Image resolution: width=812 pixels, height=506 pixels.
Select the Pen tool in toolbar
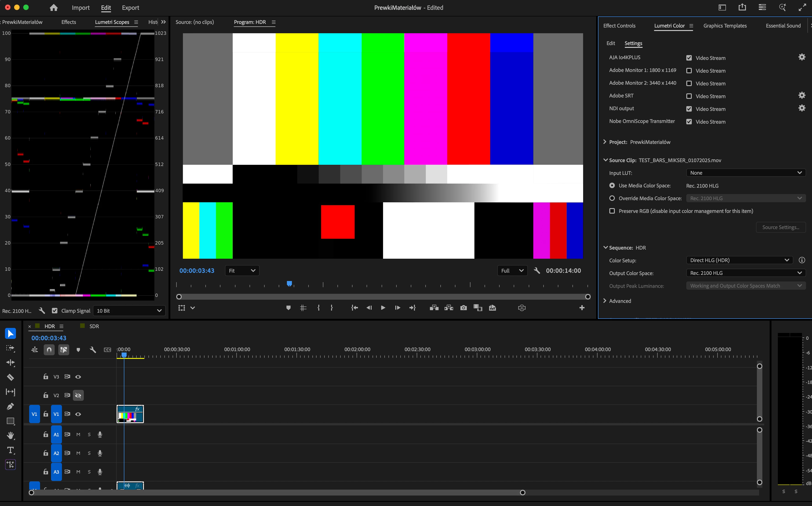[x=10, y=406]
